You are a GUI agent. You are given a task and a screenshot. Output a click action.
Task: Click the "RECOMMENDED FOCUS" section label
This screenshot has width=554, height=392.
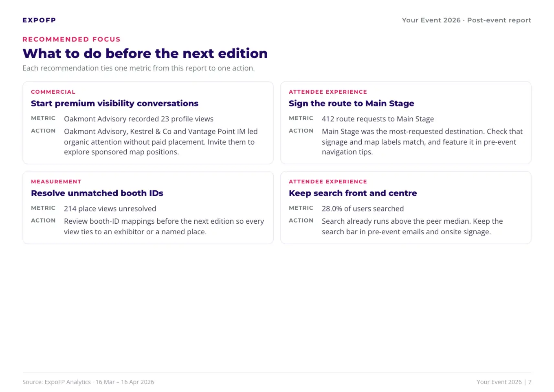coord(71,39)
